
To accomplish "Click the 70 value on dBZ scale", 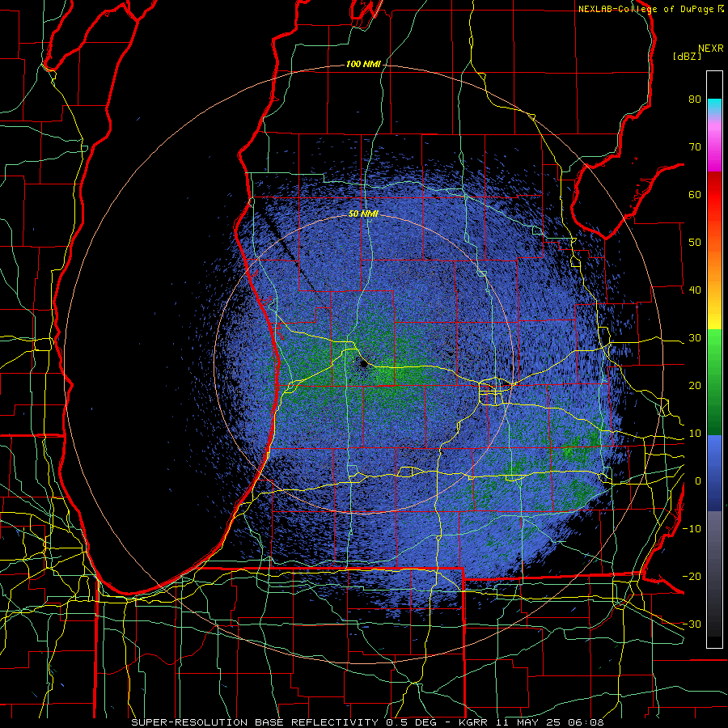I will pyautogui.click(x=695, y=146).
